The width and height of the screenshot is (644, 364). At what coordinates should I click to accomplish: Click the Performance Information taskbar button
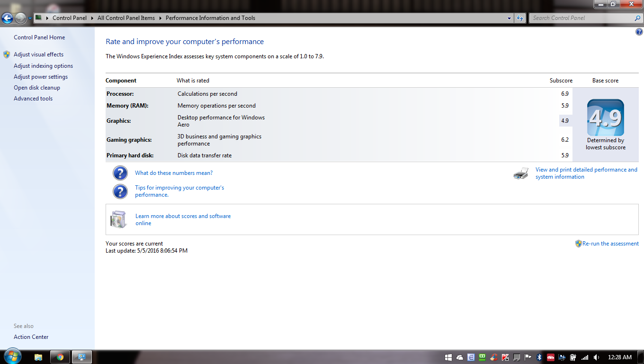click(82, 357)
